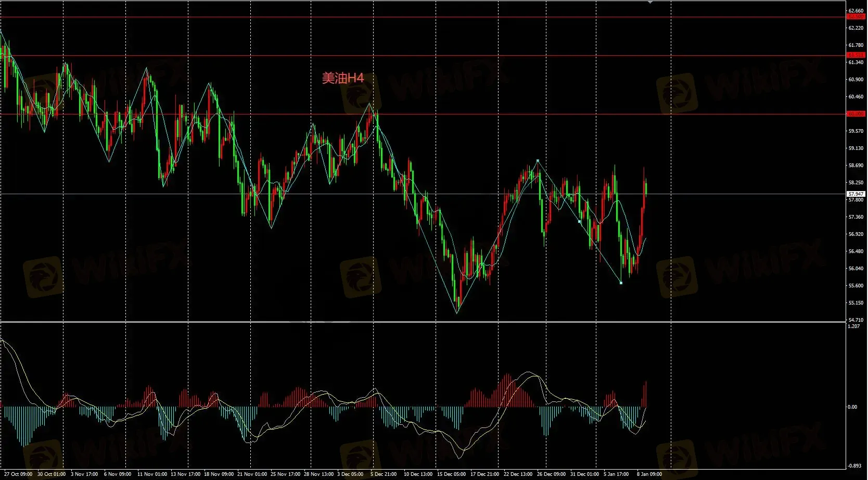Click the 26 Dec 09:00 time label
Screen dimensions: 868x480
[551, 474]
